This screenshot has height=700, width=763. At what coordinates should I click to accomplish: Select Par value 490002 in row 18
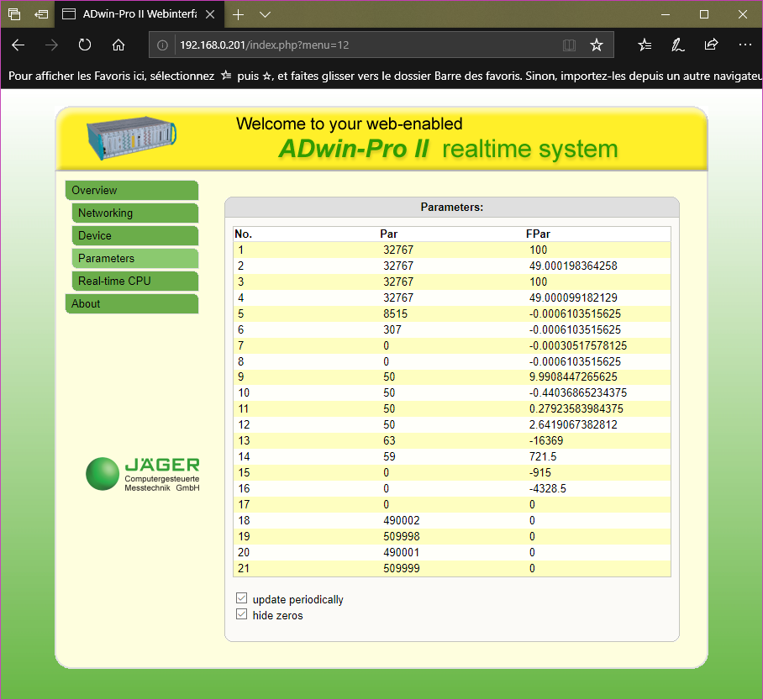pos(402,521)
